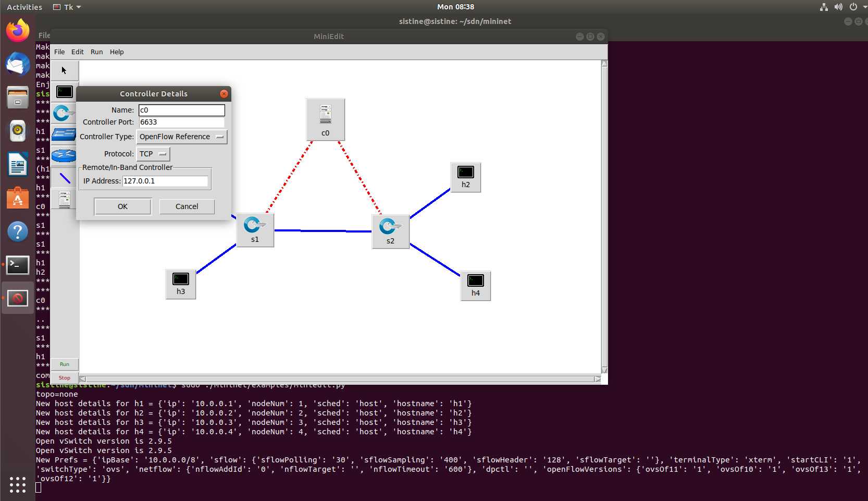The height and width of the screenshot is (501, 868).
Task: Open Ubuntu Software from the dock
Action: click(x=18, y=198)
